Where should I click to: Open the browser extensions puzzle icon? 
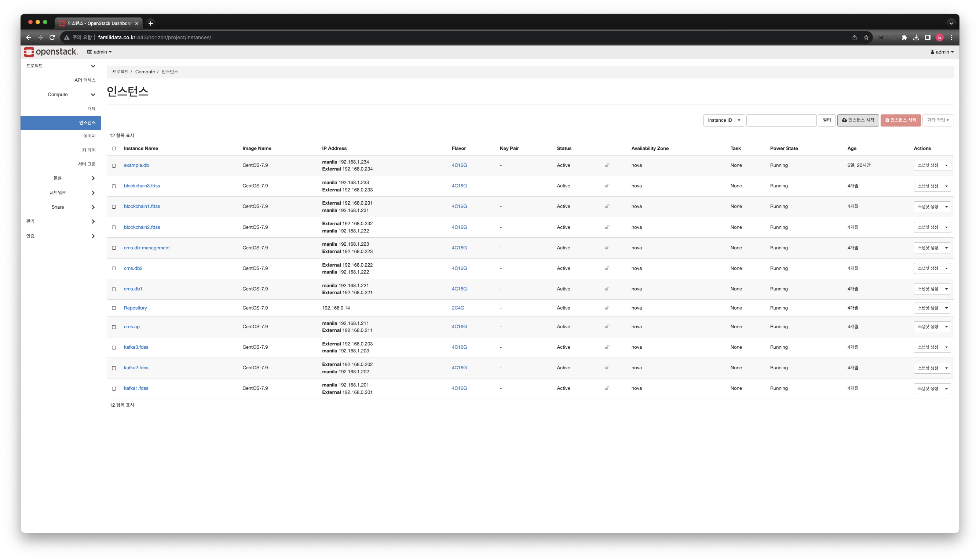click(x=904, y=37)
